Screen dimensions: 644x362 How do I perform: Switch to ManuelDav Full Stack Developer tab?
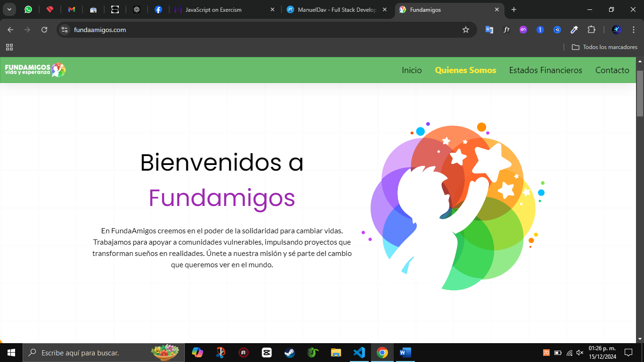[337, 9]
